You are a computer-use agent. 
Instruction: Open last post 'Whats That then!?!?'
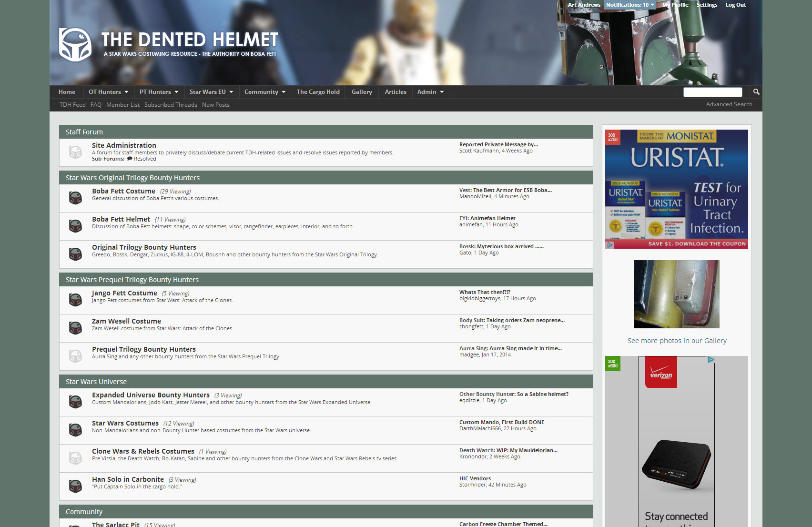pos(485,292)
